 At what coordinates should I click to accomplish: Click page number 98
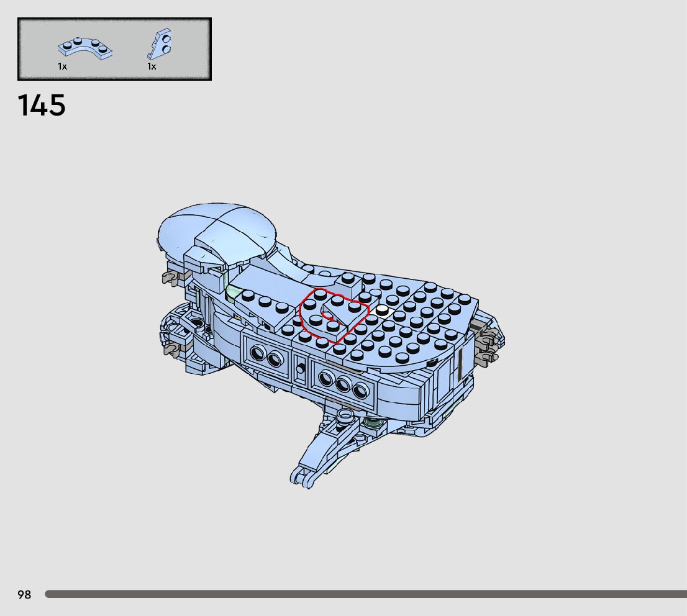[x=24, y=595]
